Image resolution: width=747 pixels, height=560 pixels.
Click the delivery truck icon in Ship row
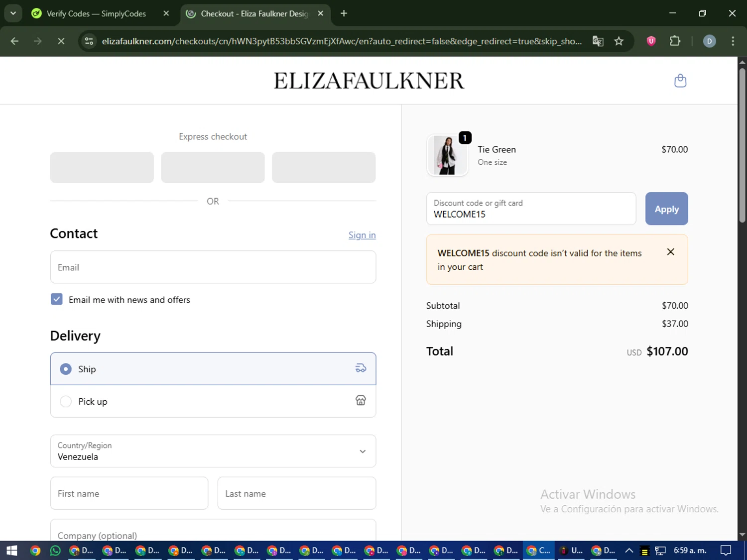(x=361, y=368)
